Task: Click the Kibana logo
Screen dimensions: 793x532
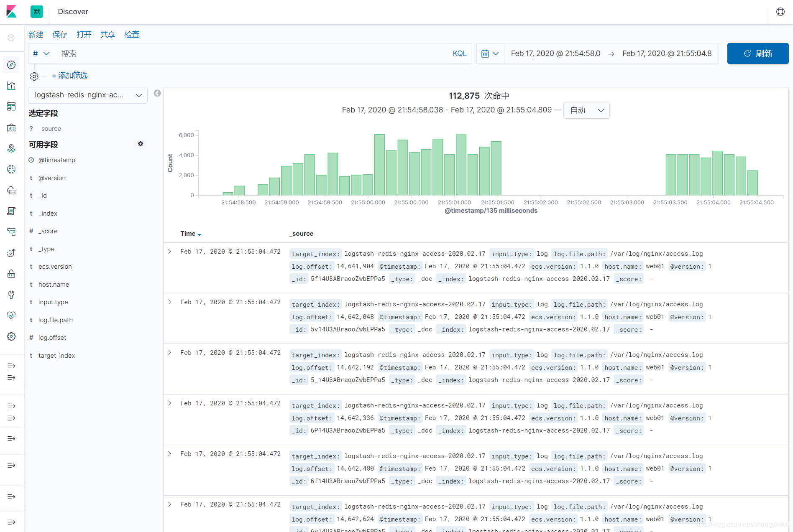Action: pos(12,12)
